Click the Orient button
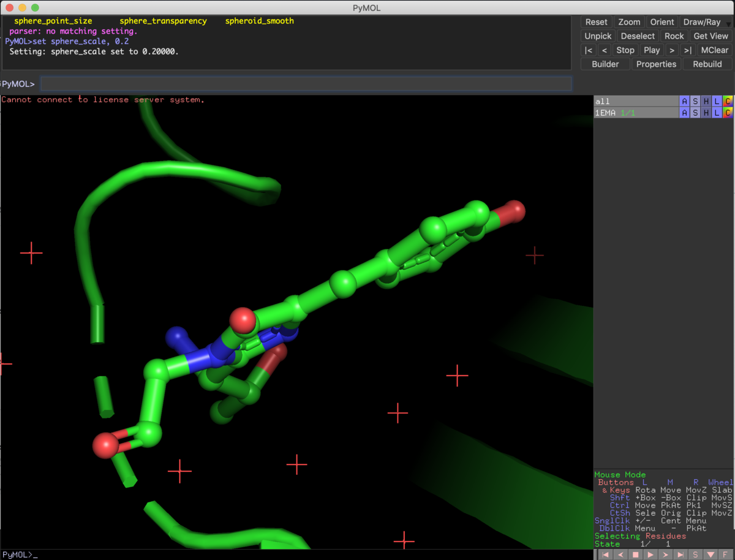735x560 pixels. point(662,22)
